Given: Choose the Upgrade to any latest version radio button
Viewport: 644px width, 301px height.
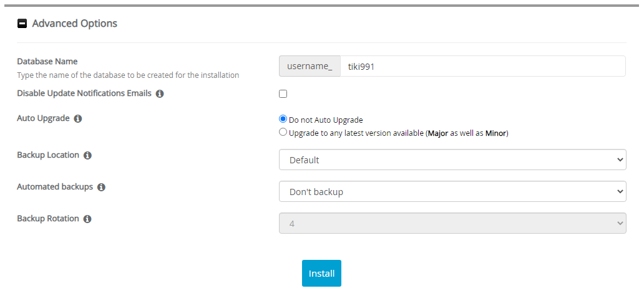Looking at the screenshot, I should coord(283,132).
